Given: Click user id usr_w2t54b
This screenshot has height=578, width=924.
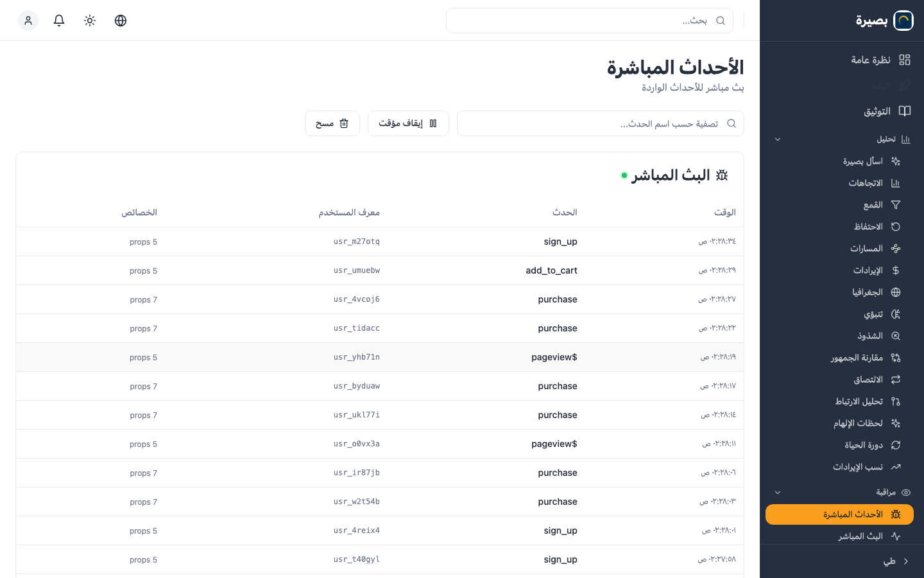Looking at the screenshot, I should click(357, 502).
